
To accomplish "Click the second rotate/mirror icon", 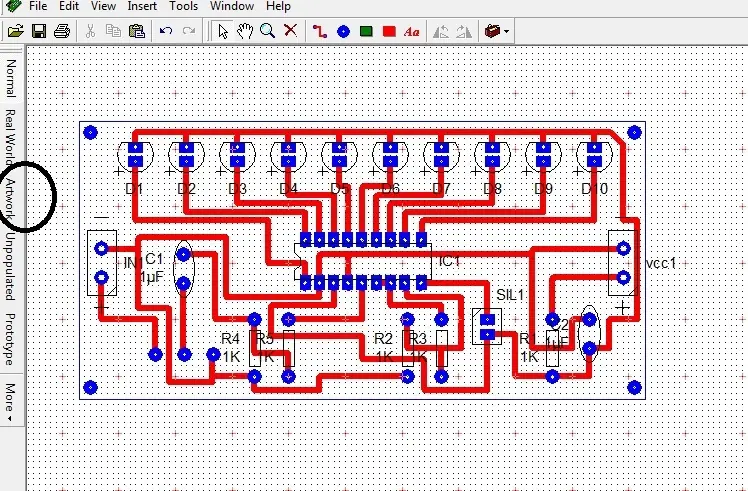I will tap(464, 32).
